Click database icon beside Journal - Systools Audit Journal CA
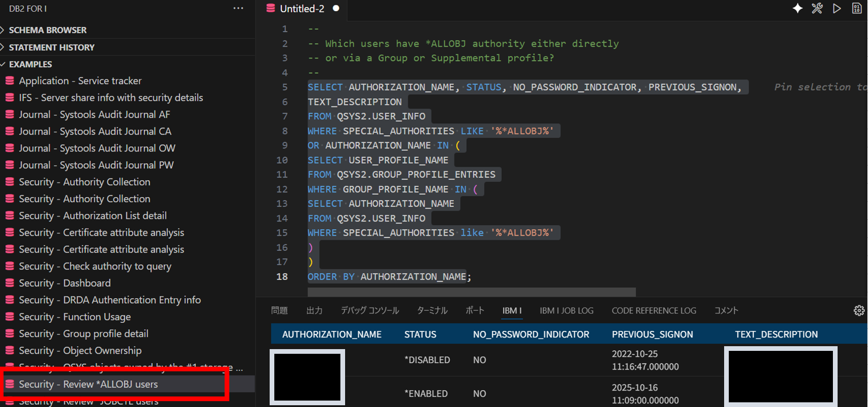868x407 pixels. click(9, 132)
